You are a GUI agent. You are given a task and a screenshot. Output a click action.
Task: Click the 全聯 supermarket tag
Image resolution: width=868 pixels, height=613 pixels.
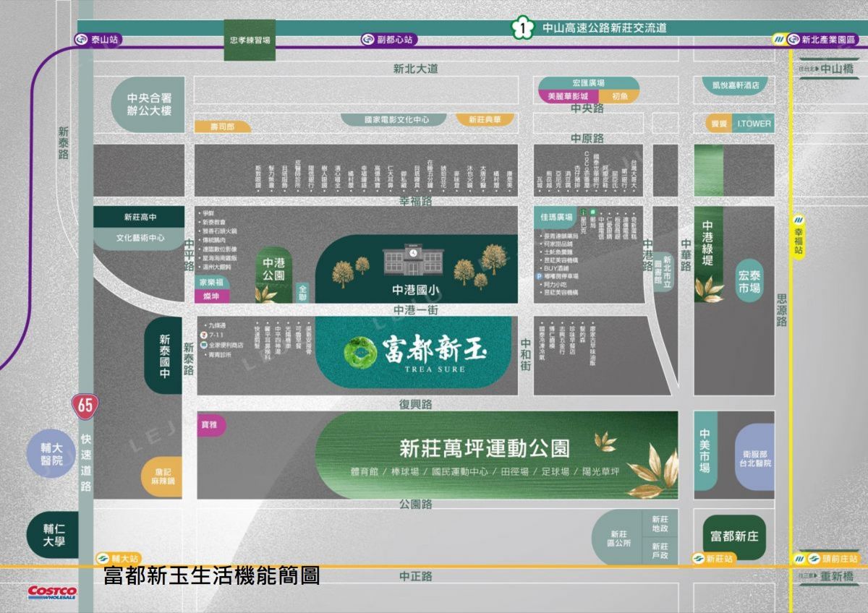tap(303, 293)
